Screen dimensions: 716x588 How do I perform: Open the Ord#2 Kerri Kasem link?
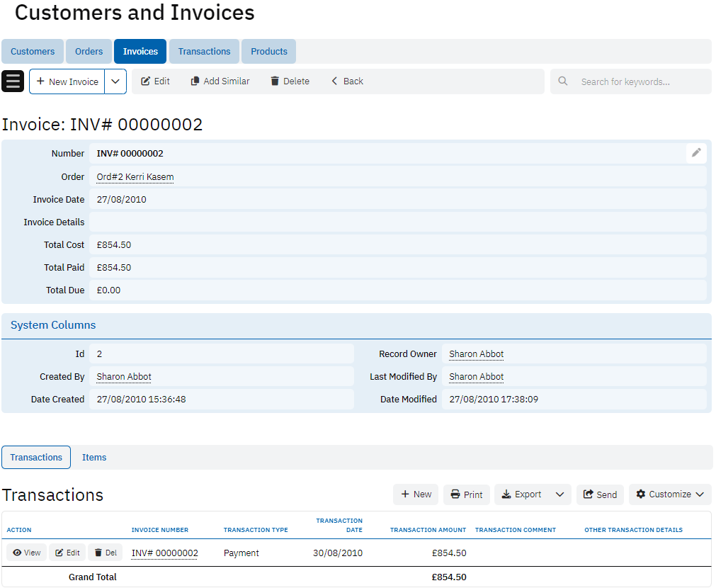(x=135, y=177)
